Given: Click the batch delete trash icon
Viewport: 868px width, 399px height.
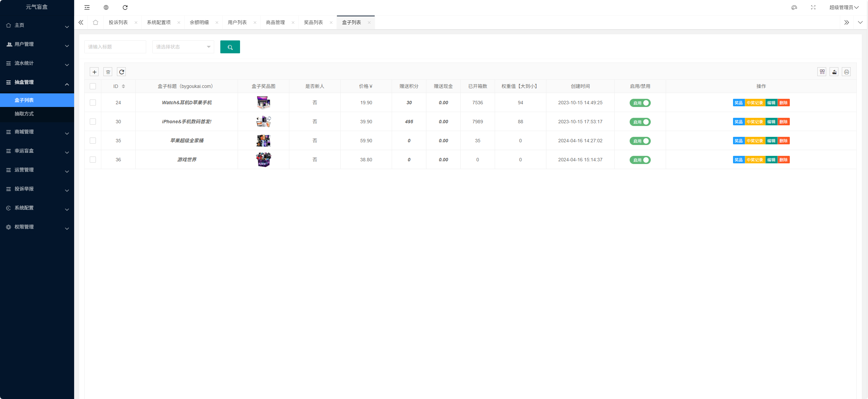Looking at the screenshot, I should [x=108, y=72].
